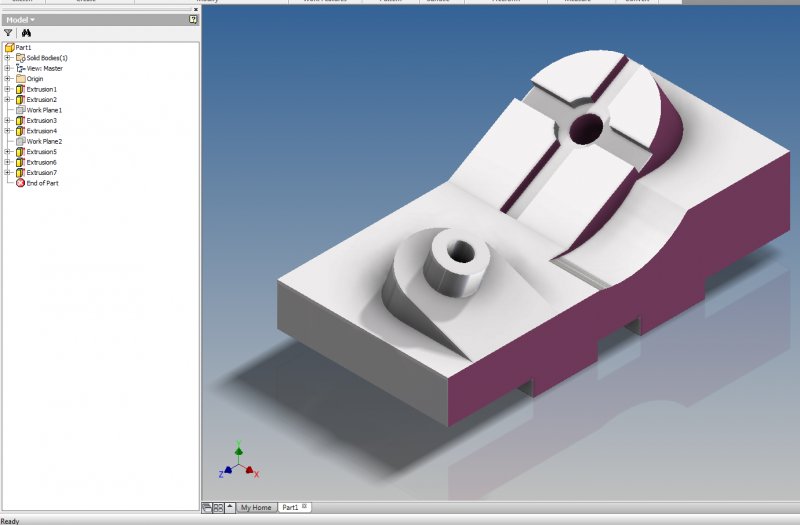800x525 pixels.
Task: Expand the Extrusion2 feature node
Action: point(7,99)
